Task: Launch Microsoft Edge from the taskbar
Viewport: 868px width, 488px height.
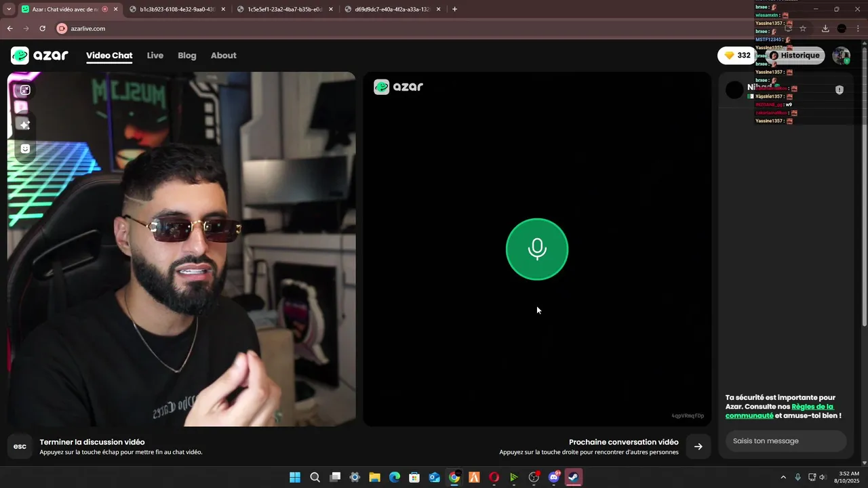Action: pos(395,477)
